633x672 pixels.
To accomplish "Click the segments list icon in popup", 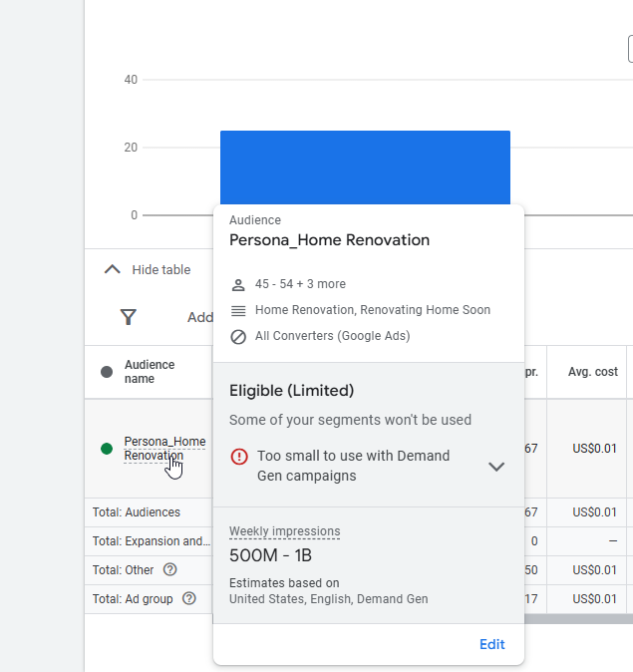I will coord(238,310).
